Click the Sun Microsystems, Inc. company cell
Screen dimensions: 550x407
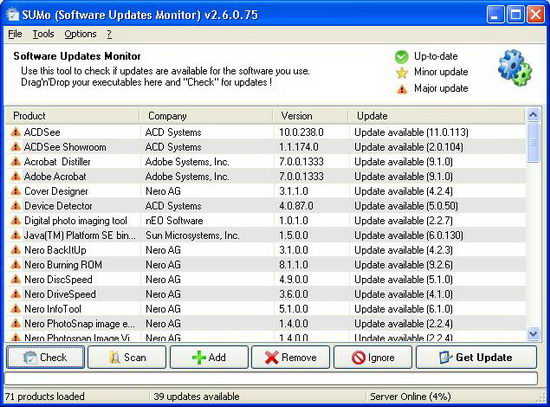tap(192, 235)
